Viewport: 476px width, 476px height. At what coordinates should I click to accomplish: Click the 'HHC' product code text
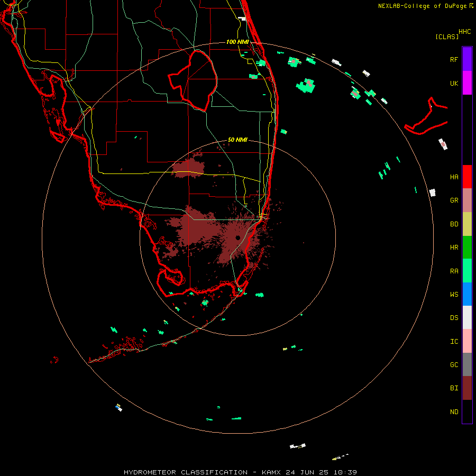pyautogui.click(x=464, y=32)
